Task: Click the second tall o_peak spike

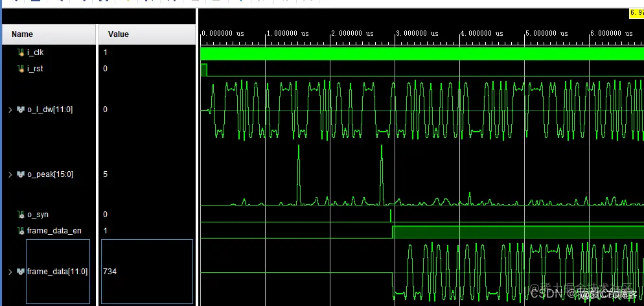Action: 382,174
